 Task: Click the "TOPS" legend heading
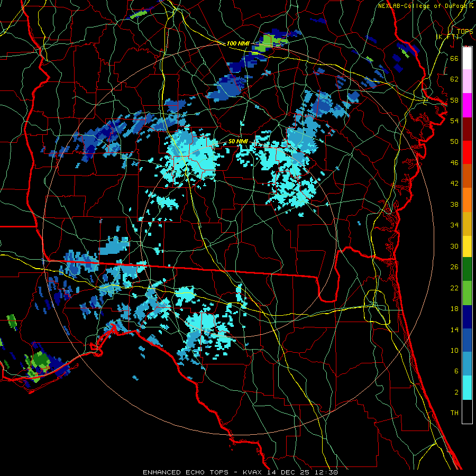[465, 31]
